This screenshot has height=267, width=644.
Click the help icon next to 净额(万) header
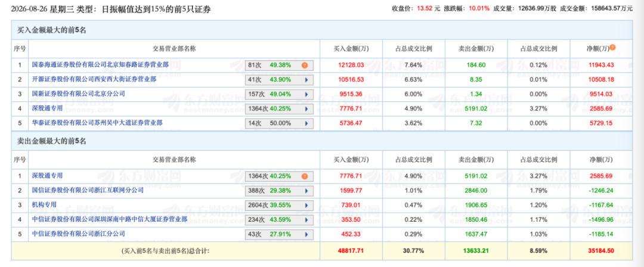(612, 48)
